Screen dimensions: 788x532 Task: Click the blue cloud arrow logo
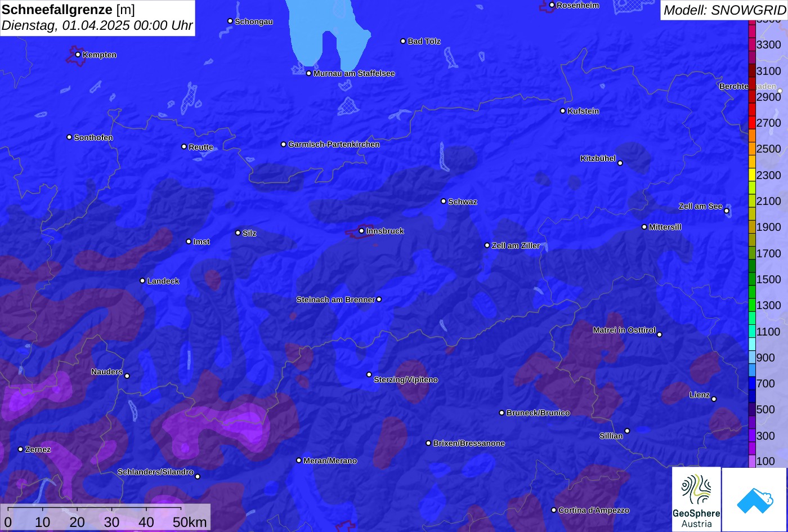[755, 500]
